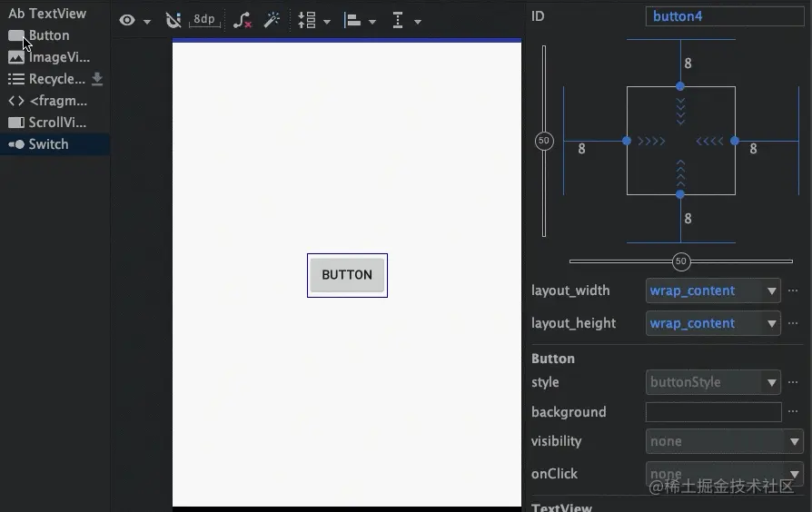Click the bottom margin value 8
812x512 pixels.
[688, 219]
